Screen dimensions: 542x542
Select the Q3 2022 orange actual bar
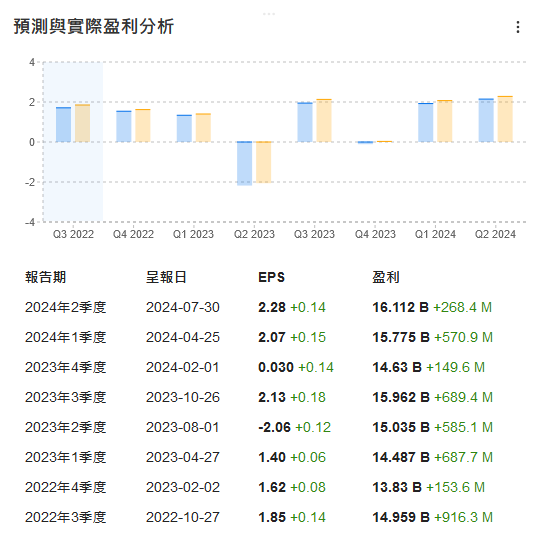point(83,123)
